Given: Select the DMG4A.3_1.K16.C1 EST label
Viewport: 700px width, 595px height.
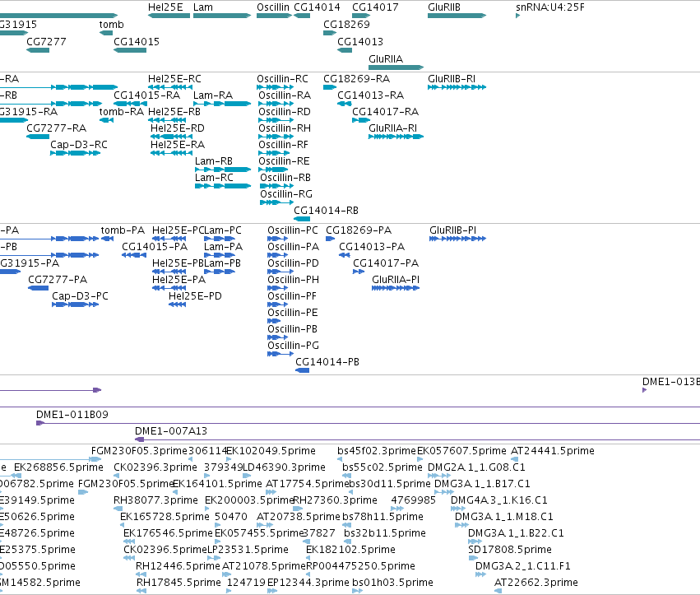Looking at the screenshot, I should point(499,500).
